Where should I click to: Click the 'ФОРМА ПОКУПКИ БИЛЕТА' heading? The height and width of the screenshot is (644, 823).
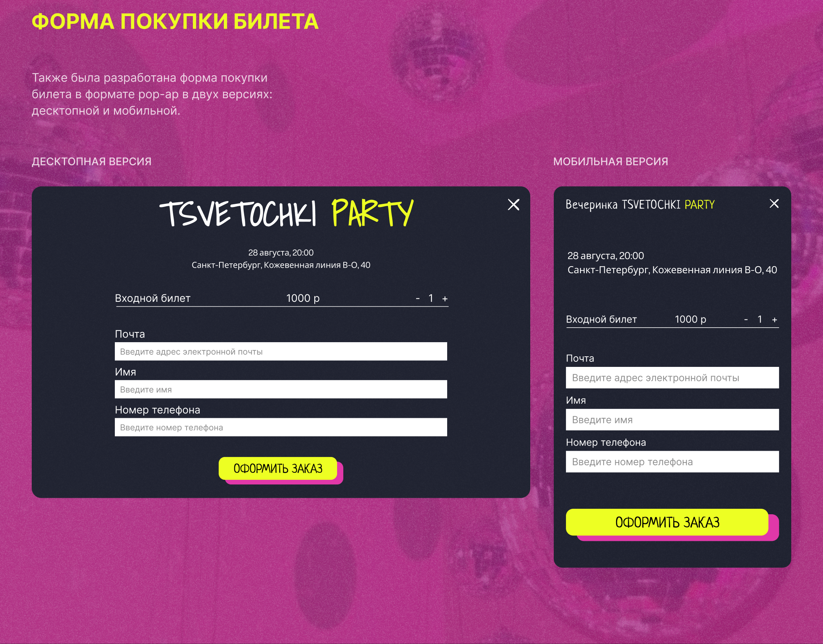pos(175,22)
